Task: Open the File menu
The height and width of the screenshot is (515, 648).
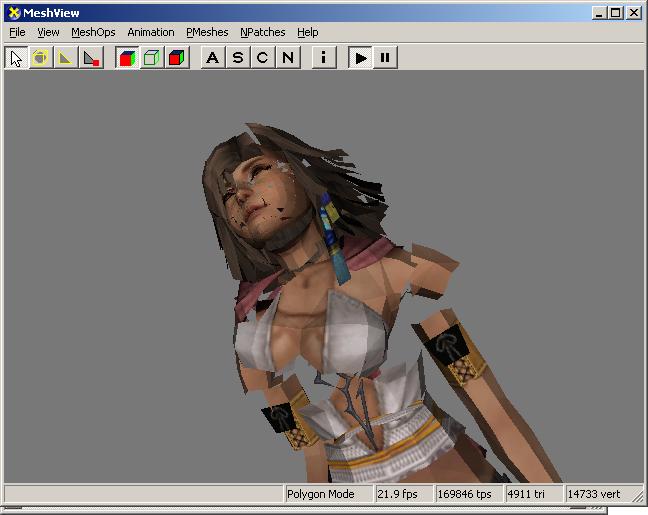Action: 17,32
